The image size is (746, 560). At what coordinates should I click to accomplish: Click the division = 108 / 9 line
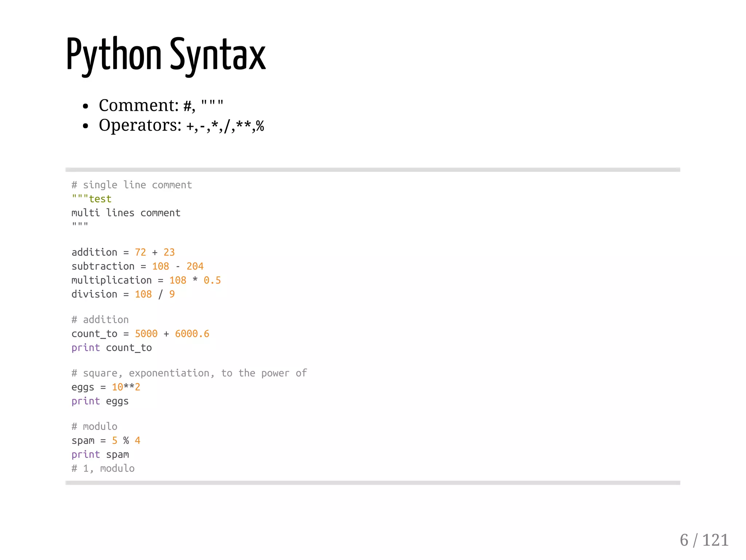[x=123, y=294]
